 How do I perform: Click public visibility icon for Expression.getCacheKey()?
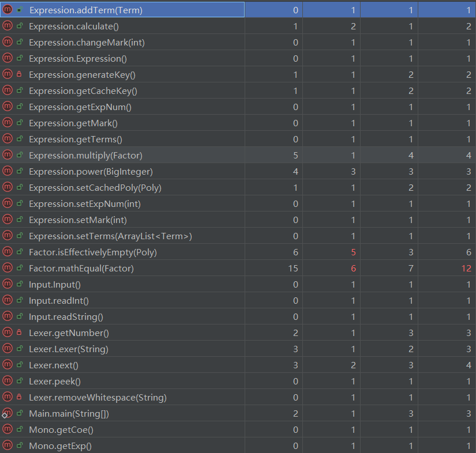click(x=20, y=90)
